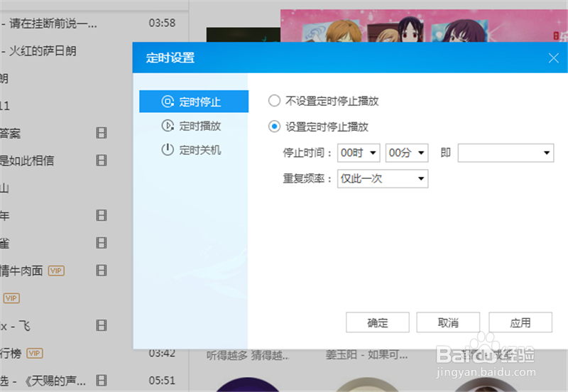Open the empty dropdown after 即

click(506, 153)
